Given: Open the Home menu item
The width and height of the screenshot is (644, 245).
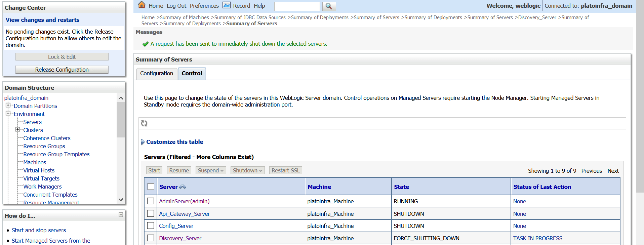Looking at the screenshot, I should tap(156, 6).
